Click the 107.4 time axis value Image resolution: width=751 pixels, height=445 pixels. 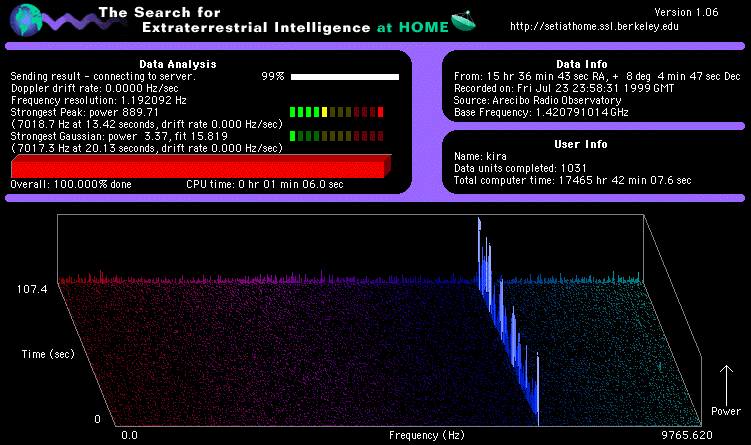click(32, 289)
